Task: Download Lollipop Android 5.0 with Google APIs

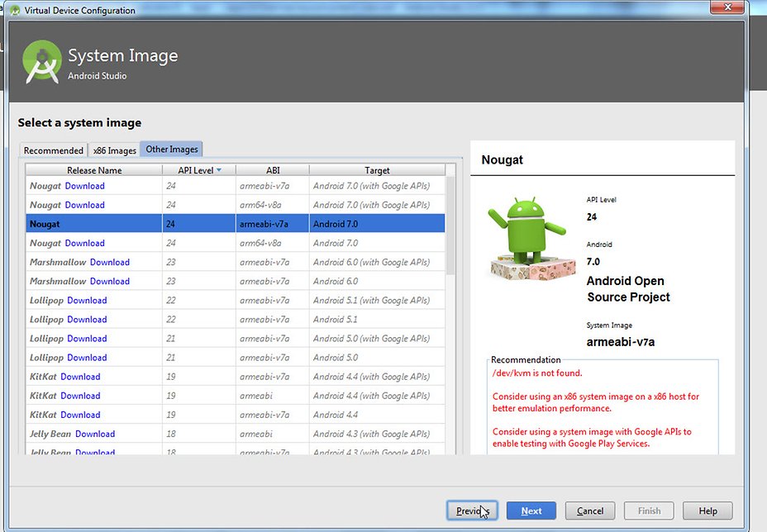Action: (87, 339)
